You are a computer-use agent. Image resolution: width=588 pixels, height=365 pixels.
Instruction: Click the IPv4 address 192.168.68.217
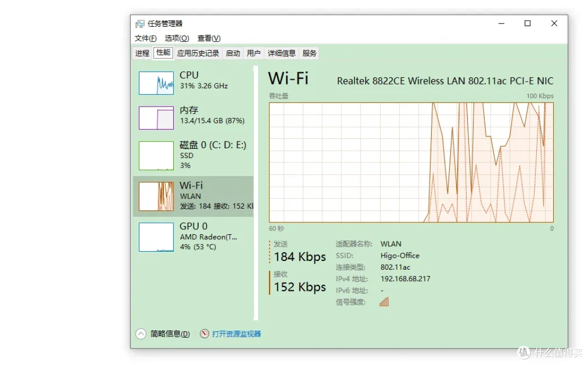click(406, 279)
